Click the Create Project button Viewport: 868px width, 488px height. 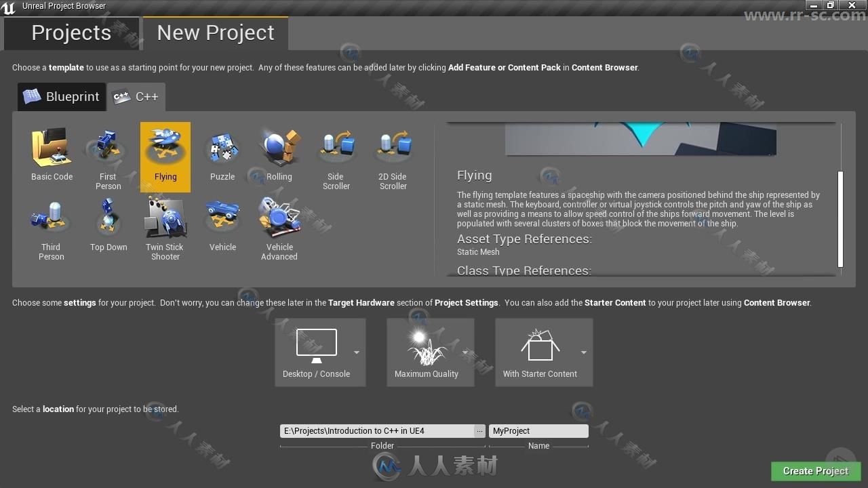click(x=816, y=471)
